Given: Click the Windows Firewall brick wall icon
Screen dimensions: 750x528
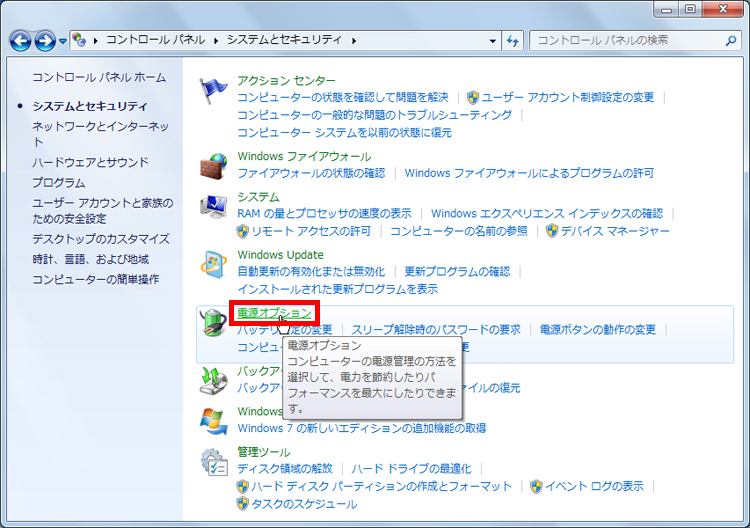Looking at the screenshot, I should coord(213,166).
